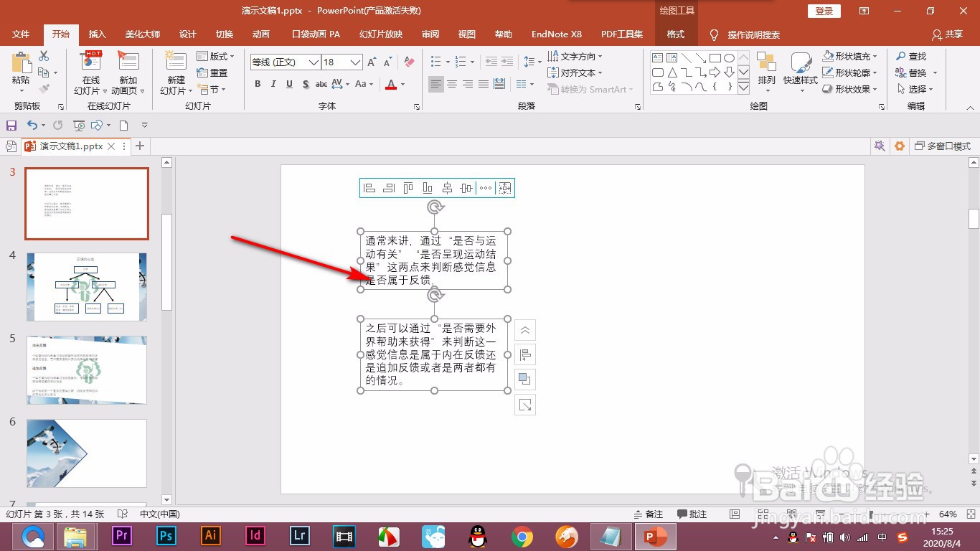Expand the Text Direction (文字方向) dropdown
The image size is (980, 551).
pyautogui.click(x=575, y=56)
